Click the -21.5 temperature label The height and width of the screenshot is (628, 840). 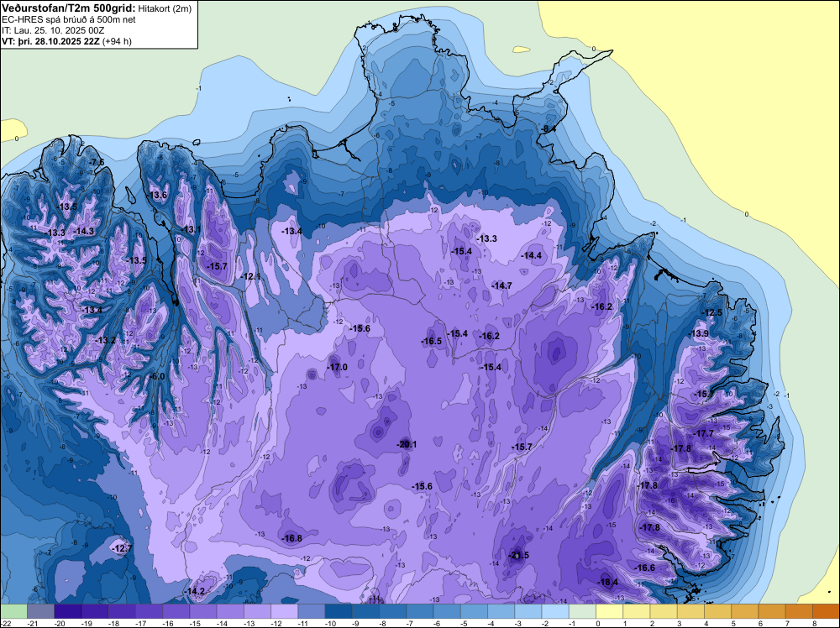point(518,555)
